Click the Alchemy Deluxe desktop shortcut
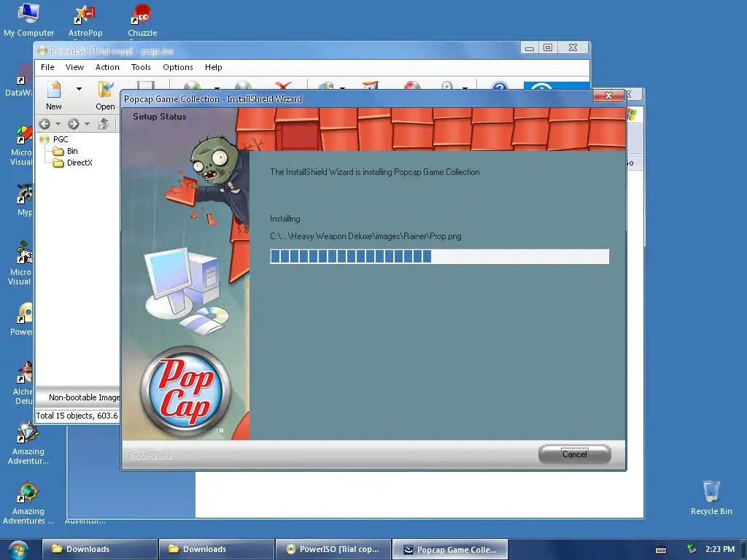 [24, 384]
